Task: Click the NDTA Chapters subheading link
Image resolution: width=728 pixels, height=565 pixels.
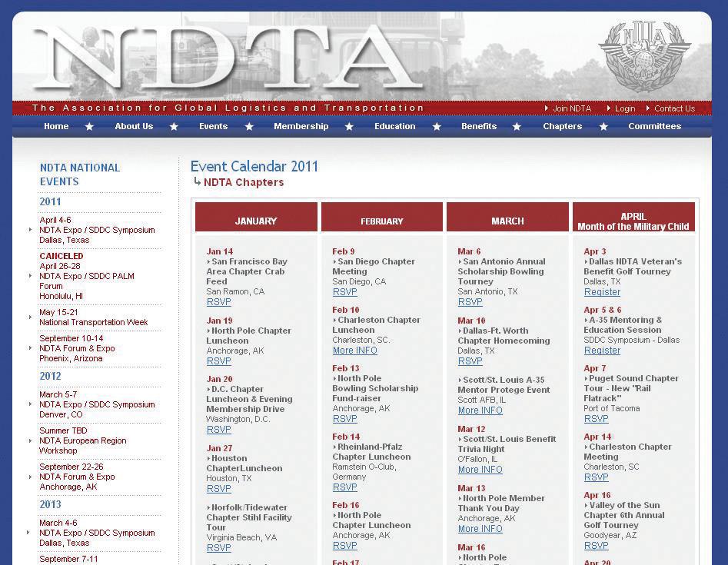Action: [x=243, y=182]
